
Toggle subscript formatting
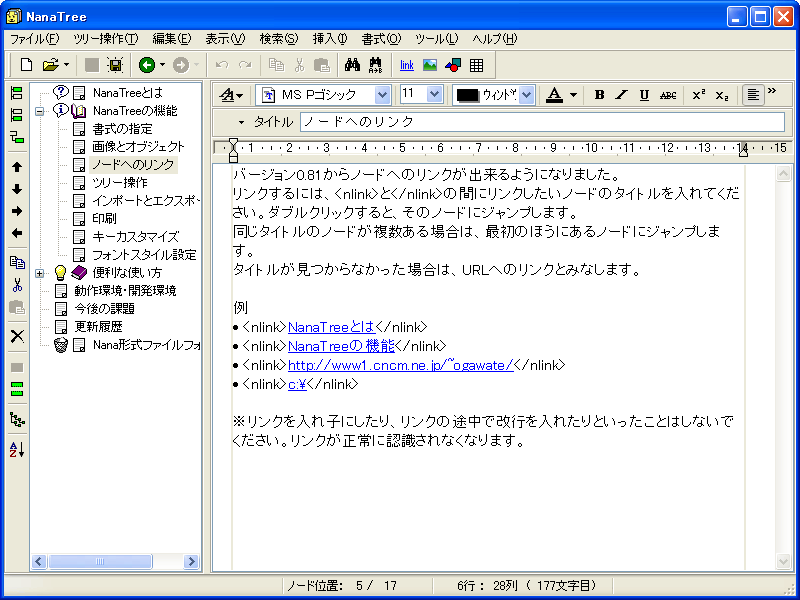(x=721, y=95)
